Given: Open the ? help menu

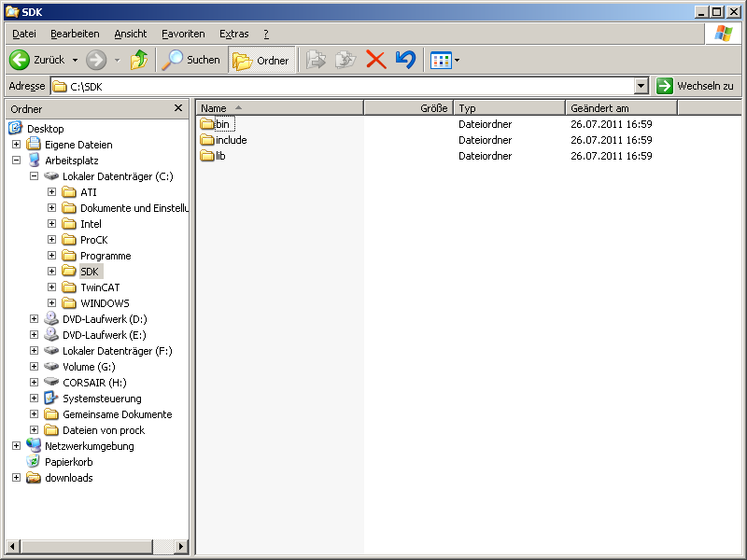Looking at the screenshot, I should pyautogui.click(x=266, y=34).
